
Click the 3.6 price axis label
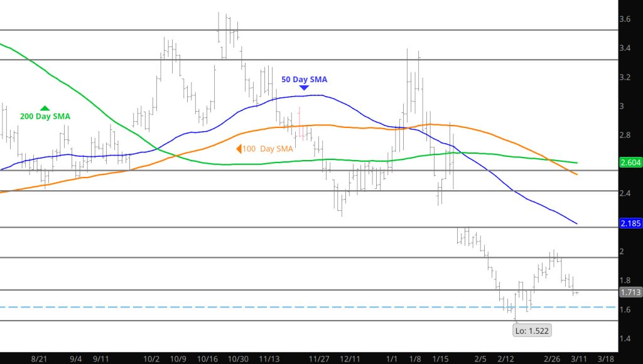coord(625,19)
